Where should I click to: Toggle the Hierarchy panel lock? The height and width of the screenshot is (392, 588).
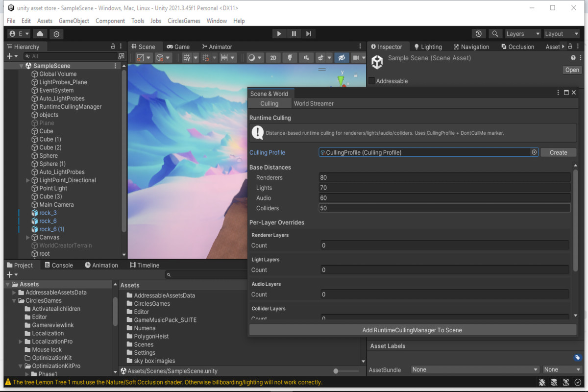(113, 47)
